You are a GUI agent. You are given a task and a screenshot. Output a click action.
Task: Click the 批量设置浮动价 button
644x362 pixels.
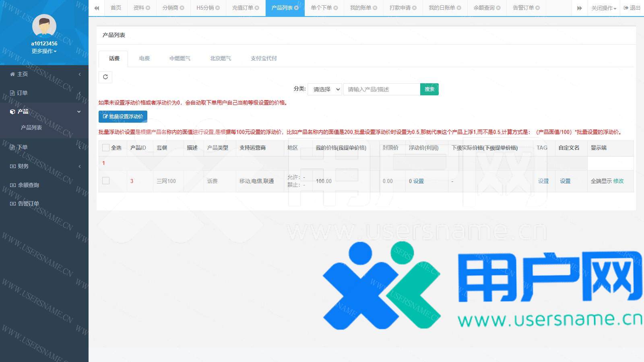click(x=123, y=116)
